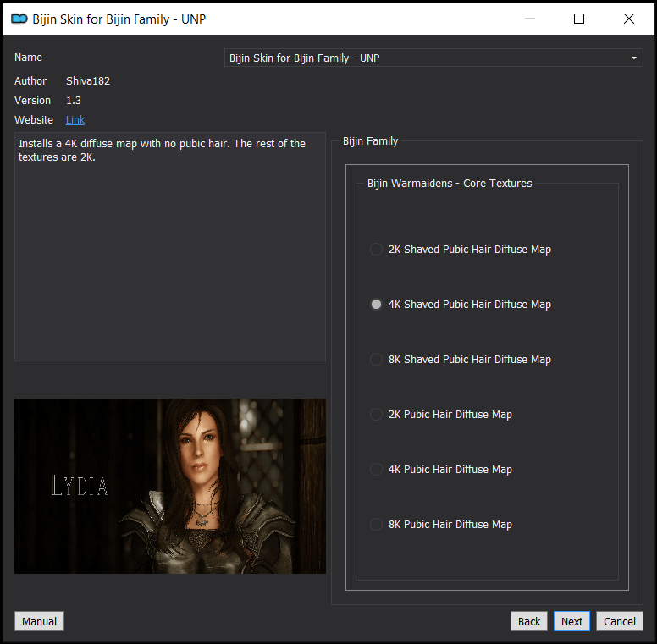This screenshot has height=644, width=657.
Task: Click the Manual button
Action: click(40, 621)
